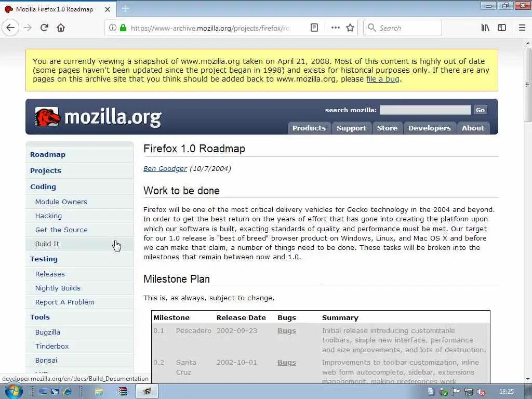
Task: Click the mozilla.org dinosaur logo
Action: coord(47,117)
